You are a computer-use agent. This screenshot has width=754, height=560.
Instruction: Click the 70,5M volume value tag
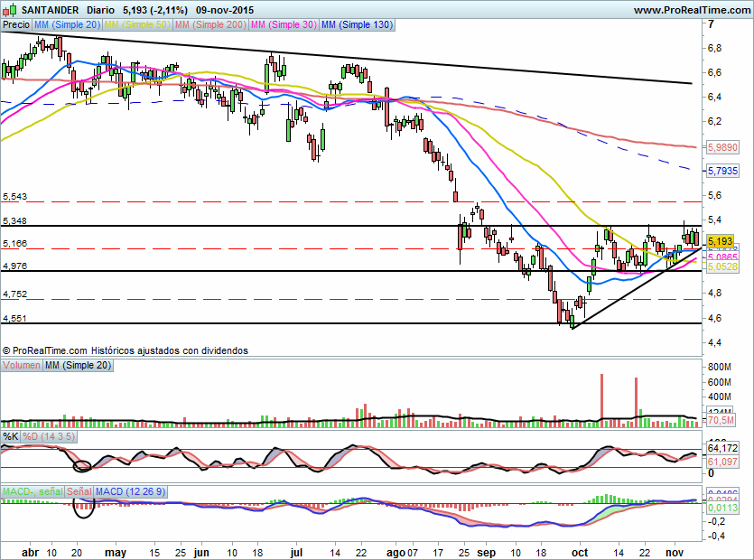(x=721, y=421)
